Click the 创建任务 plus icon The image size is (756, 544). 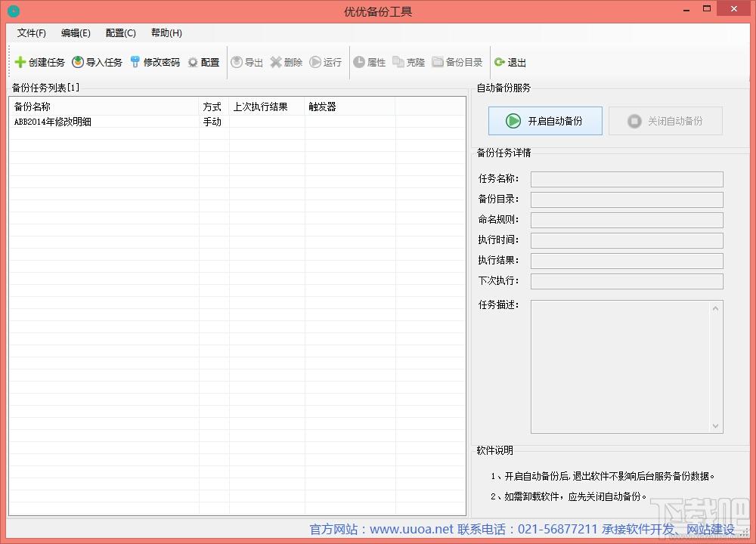coord(20,62)
